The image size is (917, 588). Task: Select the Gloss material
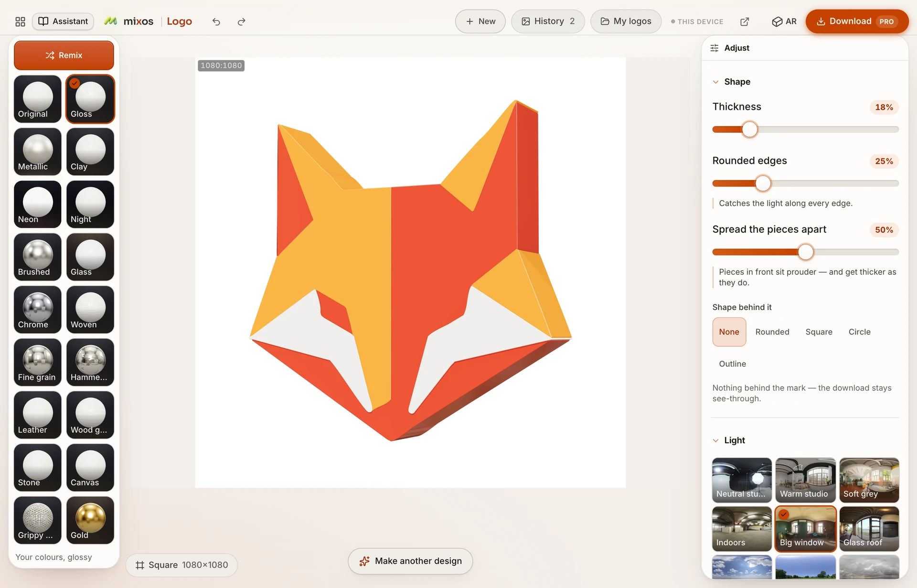pyautogui.click(x=90, y=99)
